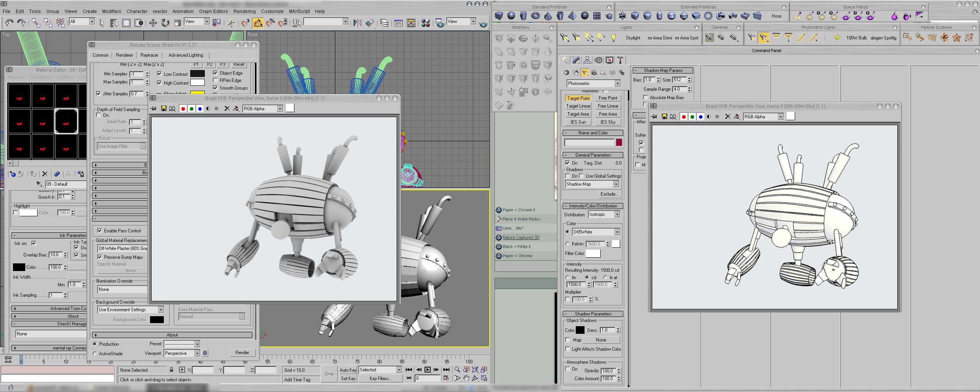The width and height of the screenshot is (980, 392).
Task: Select the Select and Move tool
Action: [x=153, y=23]
